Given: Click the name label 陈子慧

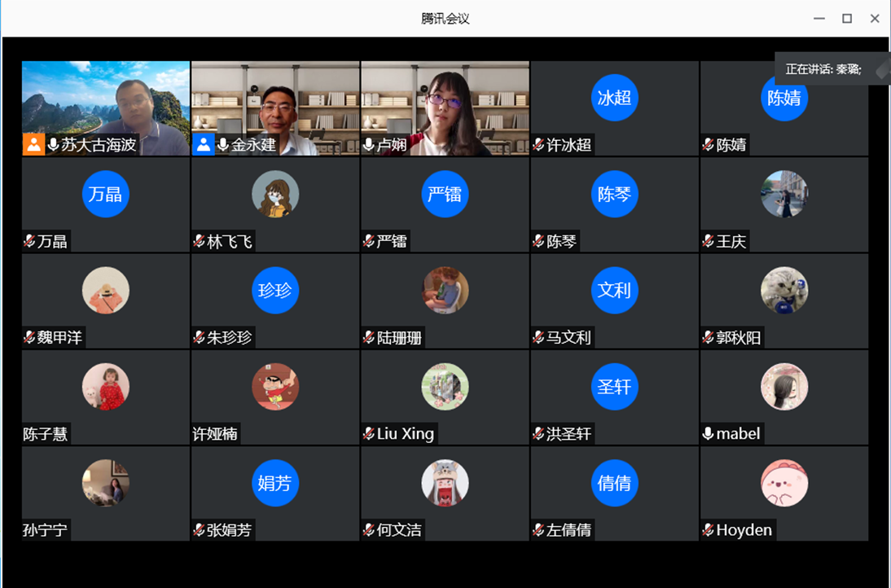Looking at the screenshot, I should (46, 434).
